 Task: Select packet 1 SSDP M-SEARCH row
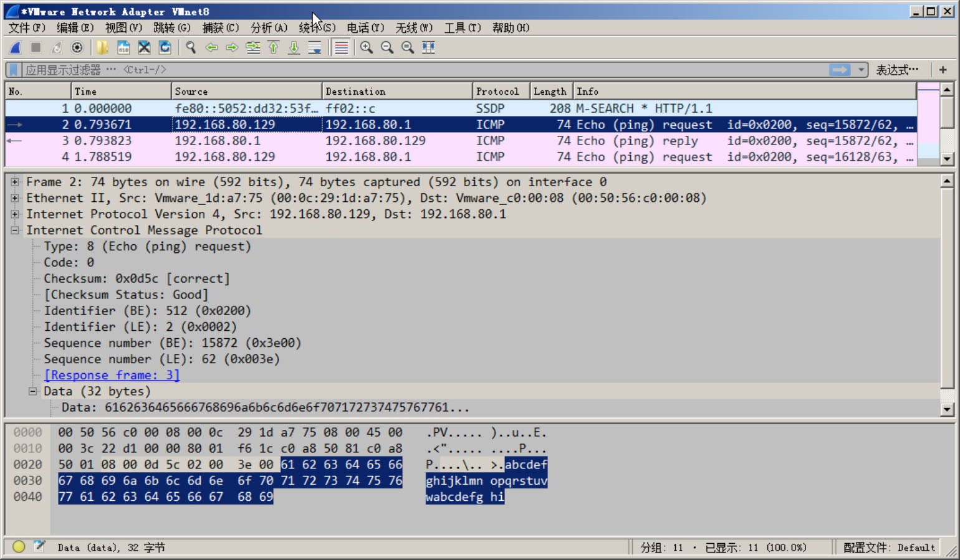pos(461,108)
